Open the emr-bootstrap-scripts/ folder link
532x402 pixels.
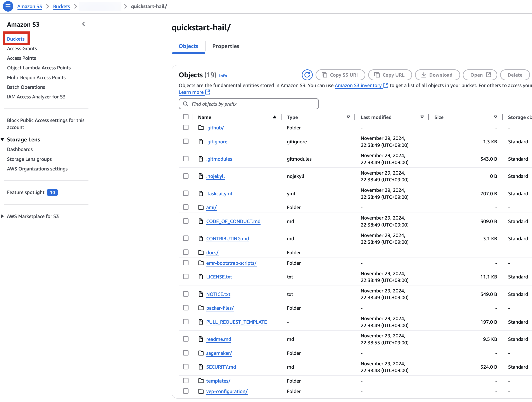[231, 263]
